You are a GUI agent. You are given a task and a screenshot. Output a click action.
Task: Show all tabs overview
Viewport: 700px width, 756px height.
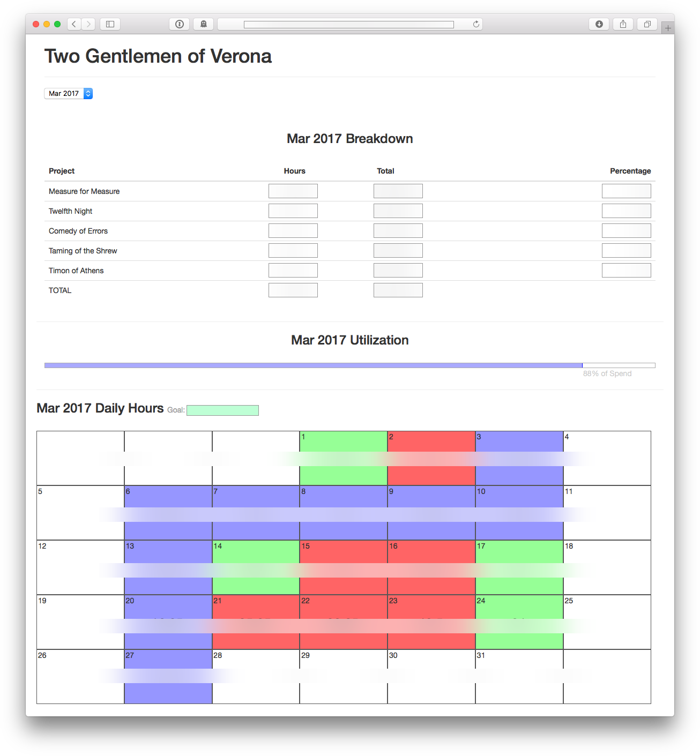click(647, 24)
